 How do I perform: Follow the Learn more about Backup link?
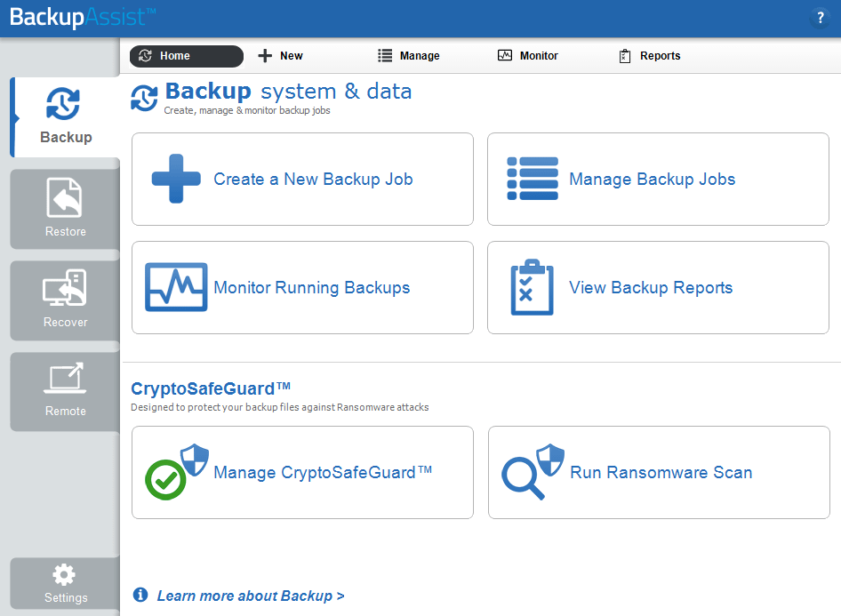(x=251, y=596)
